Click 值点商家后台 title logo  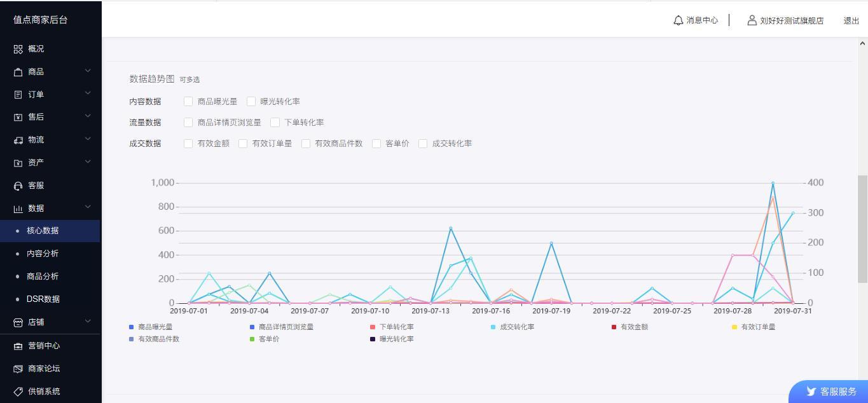tap(41, 20)
